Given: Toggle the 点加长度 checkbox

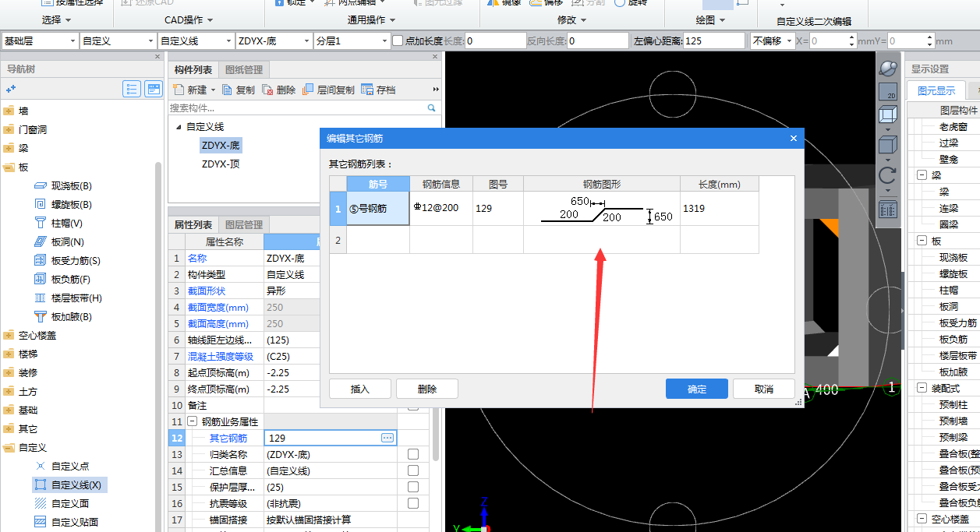Looking at the screenshot, I should click(x=398, y=41).
